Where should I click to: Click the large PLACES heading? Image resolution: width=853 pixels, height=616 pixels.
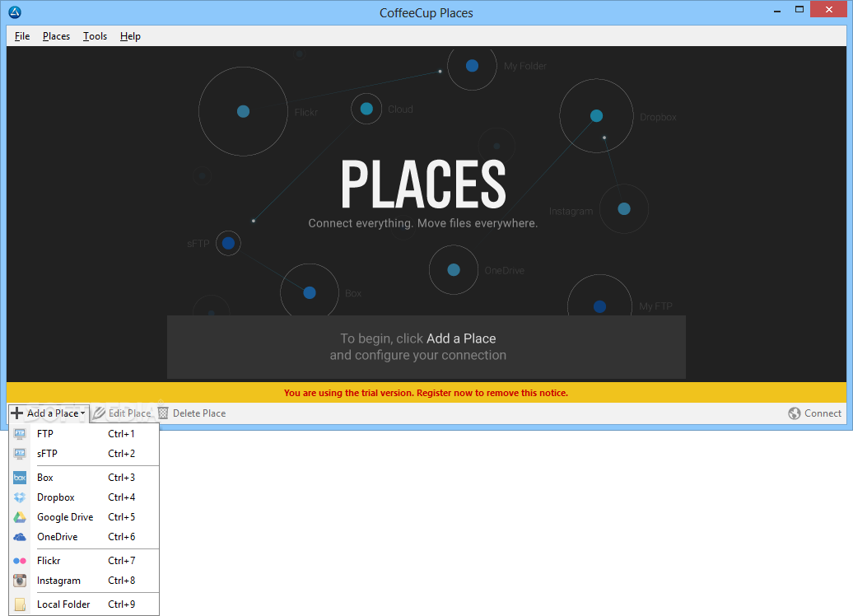coord(423,184)
